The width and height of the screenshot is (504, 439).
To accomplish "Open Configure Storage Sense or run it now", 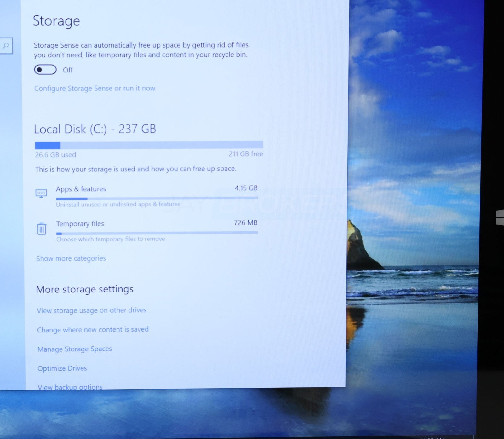I will (94, 89).
